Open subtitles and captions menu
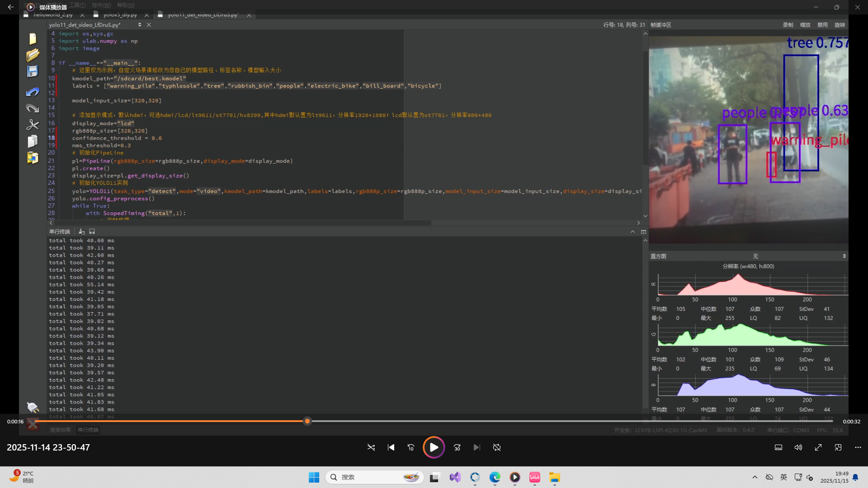Image resolution: width=868 pixels, height=488 pixels. [778, 447]
